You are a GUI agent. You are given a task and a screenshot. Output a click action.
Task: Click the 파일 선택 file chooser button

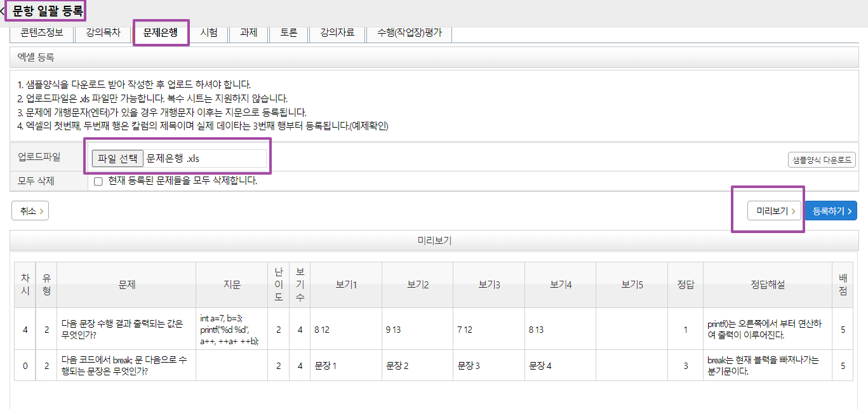click(x=117, y=158)
